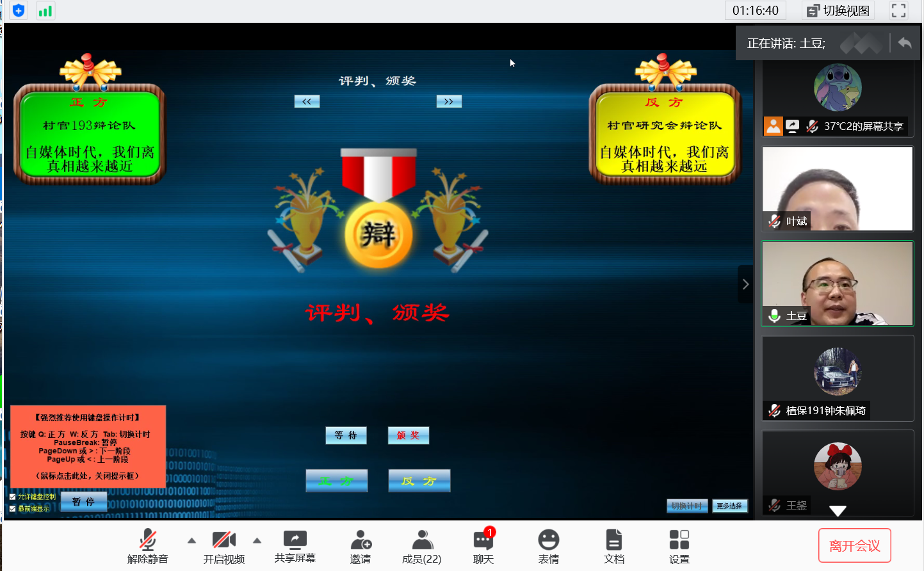Click the blue shield security icon
924x571 pixels.
(x=19, y=11)
